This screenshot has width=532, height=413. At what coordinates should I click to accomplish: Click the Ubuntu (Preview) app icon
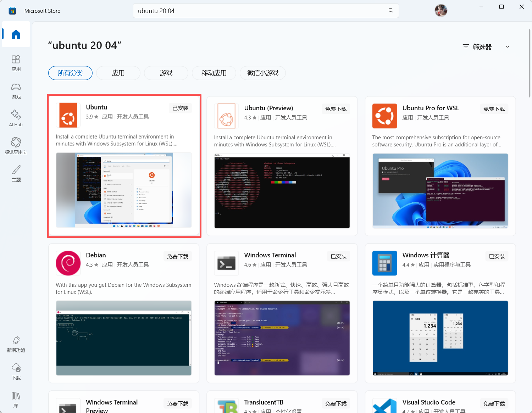point(226,116)
